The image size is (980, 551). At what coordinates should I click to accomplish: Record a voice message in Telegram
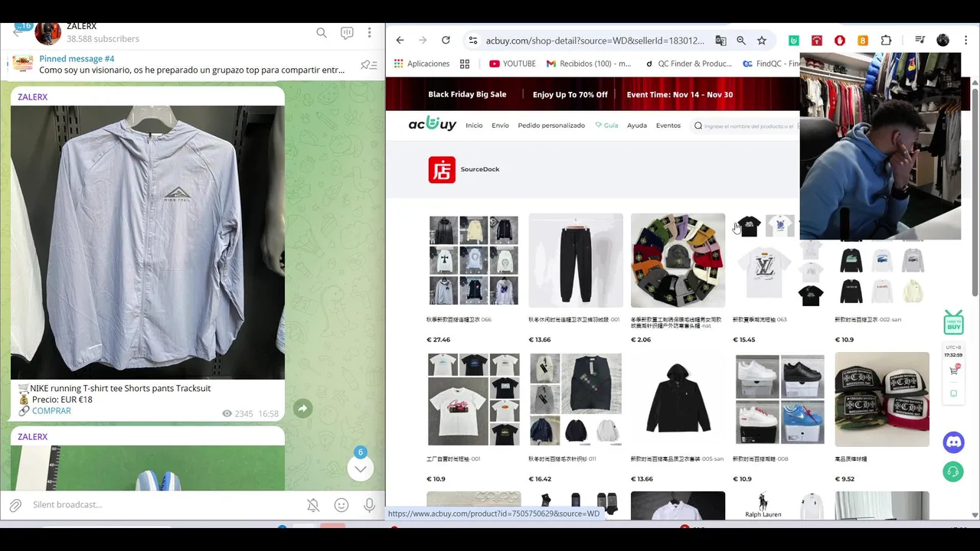[369, 505]
